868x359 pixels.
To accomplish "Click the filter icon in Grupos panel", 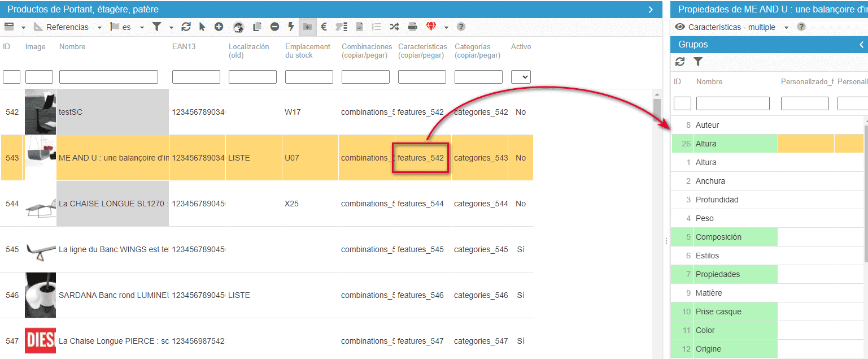I will 698,62.
